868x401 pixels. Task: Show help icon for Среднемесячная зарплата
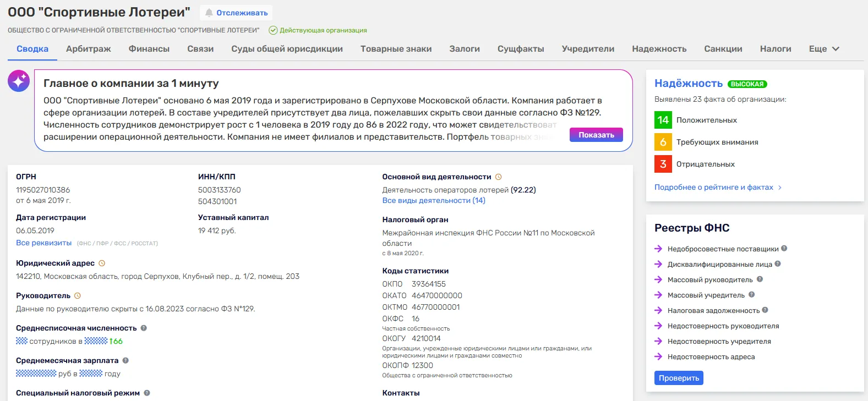click(125, 361)
